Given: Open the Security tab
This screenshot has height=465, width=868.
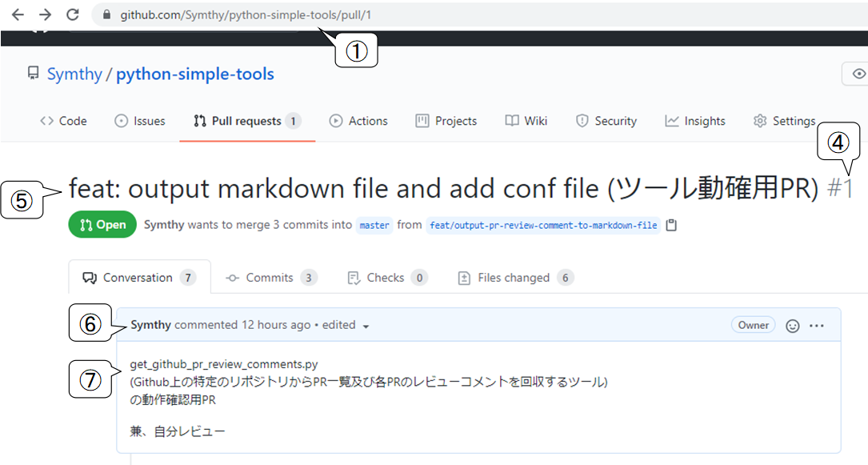Looking at the screenshot, I should pyautogui.click(x=606, y=121).
